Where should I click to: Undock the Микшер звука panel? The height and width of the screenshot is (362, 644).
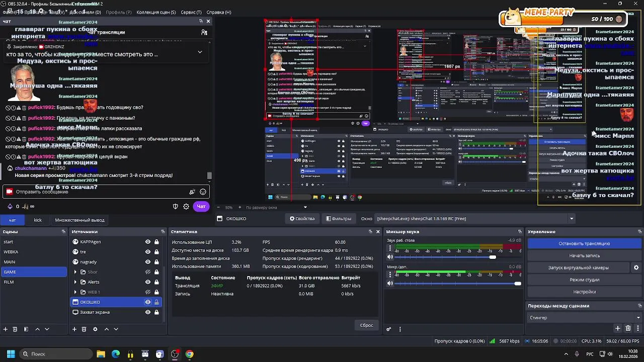click(x=520, y=232)
